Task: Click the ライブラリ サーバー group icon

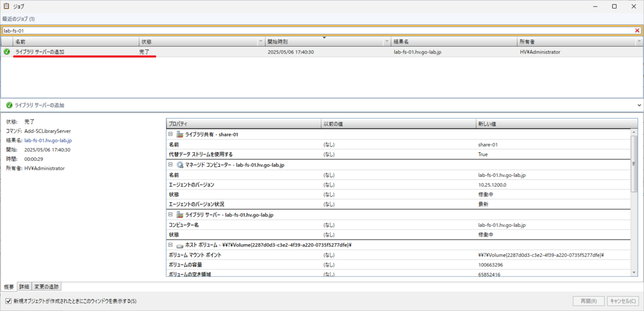Action: click(179, 215)
